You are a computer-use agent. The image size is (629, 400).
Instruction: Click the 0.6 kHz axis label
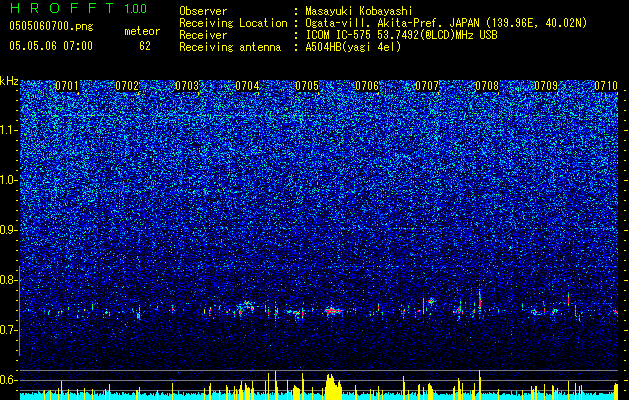coord(9,380)
